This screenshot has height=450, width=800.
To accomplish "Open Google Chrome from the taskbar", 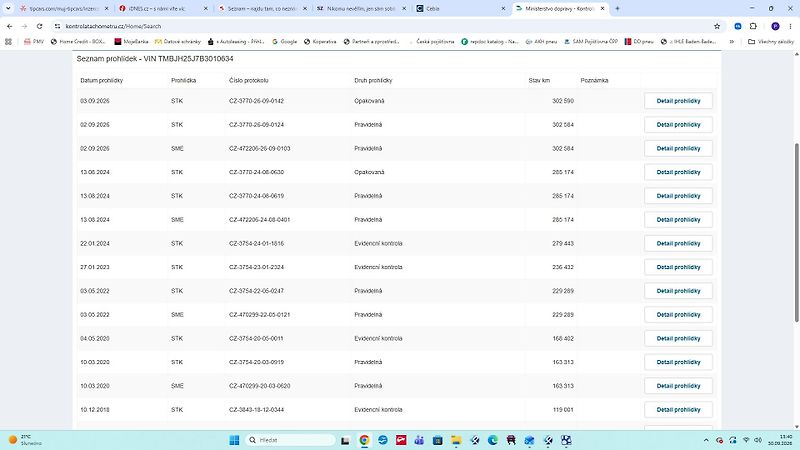I will coord(364,440).
